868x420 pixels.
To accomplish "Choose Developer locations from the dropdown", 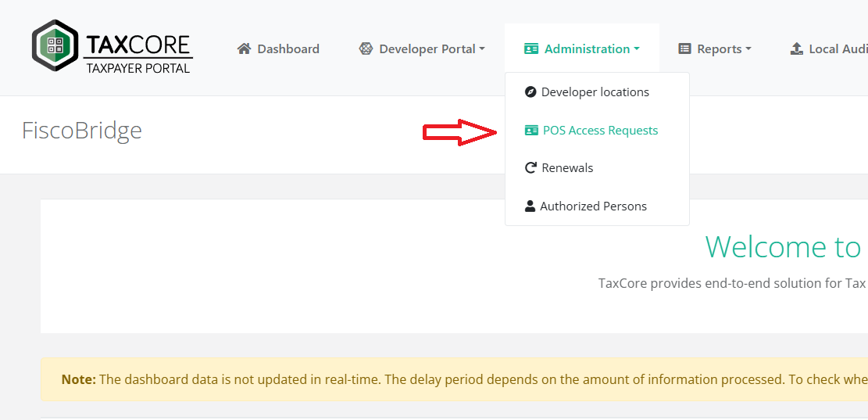I will click(597, 92).
